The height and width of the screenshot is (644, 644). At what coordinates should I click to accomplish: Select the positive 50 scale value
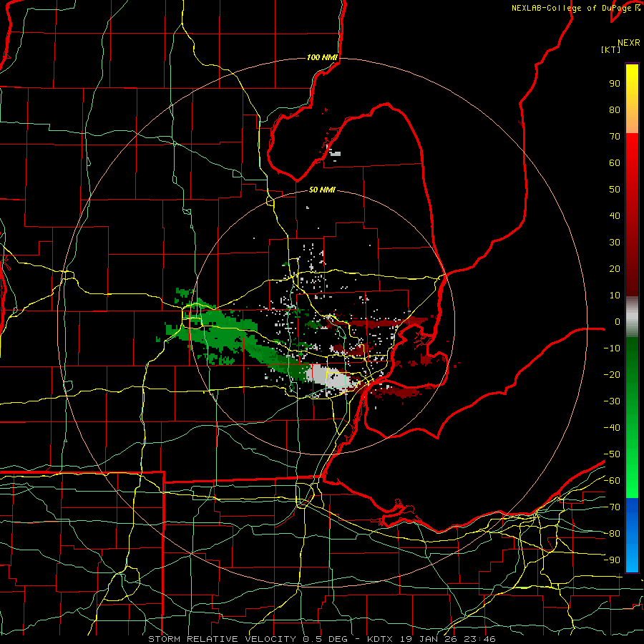click(615, 190)
